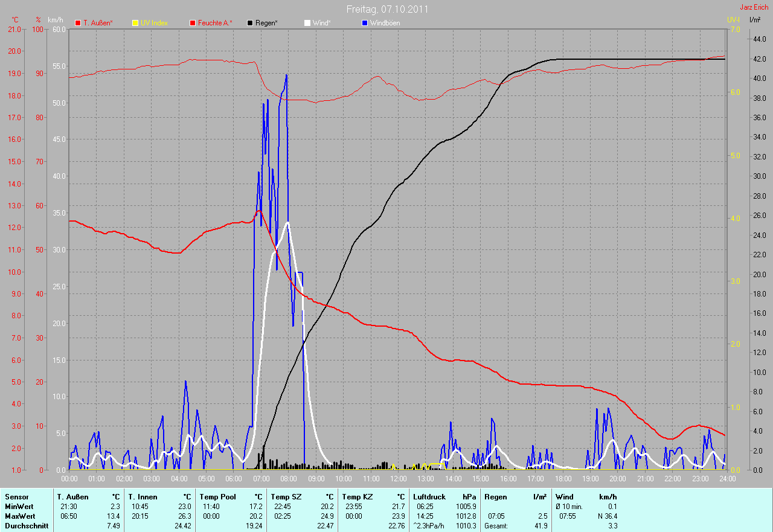This screenshot has height=532, width=773.
Task: Click the red Feuchte A. legend square
Action: click(x=193, y=23)
